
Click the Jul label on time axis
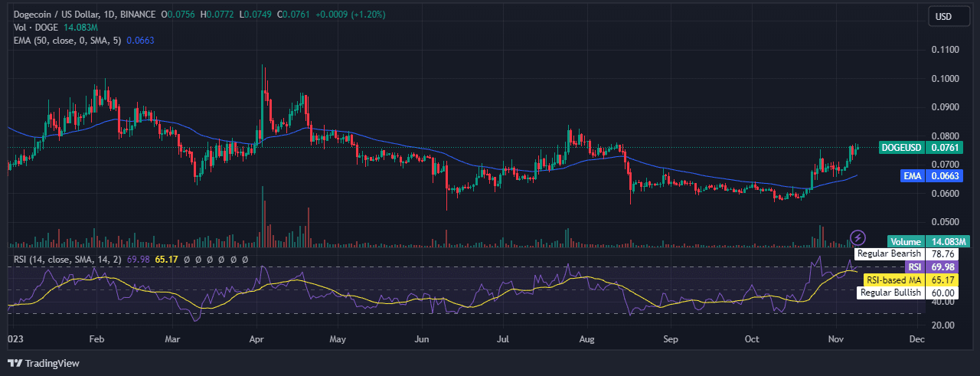pyautogui.click(x=503, y=338)
